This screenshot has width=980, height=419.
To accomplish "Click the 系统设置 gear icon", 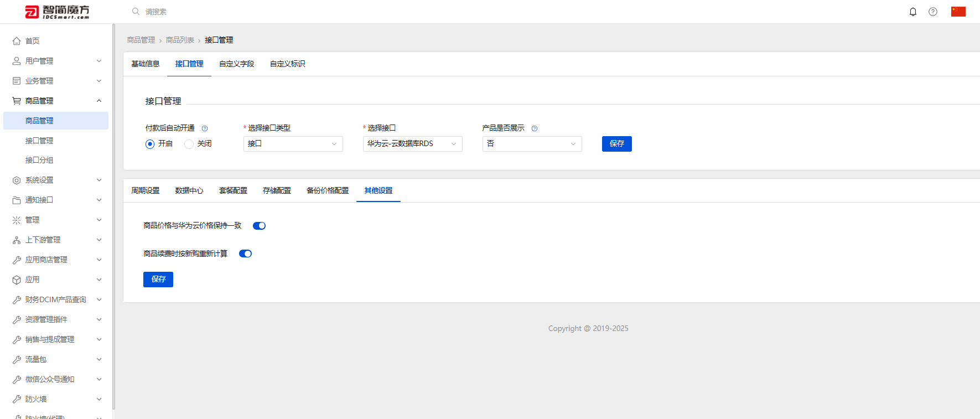I will (17, 180).
